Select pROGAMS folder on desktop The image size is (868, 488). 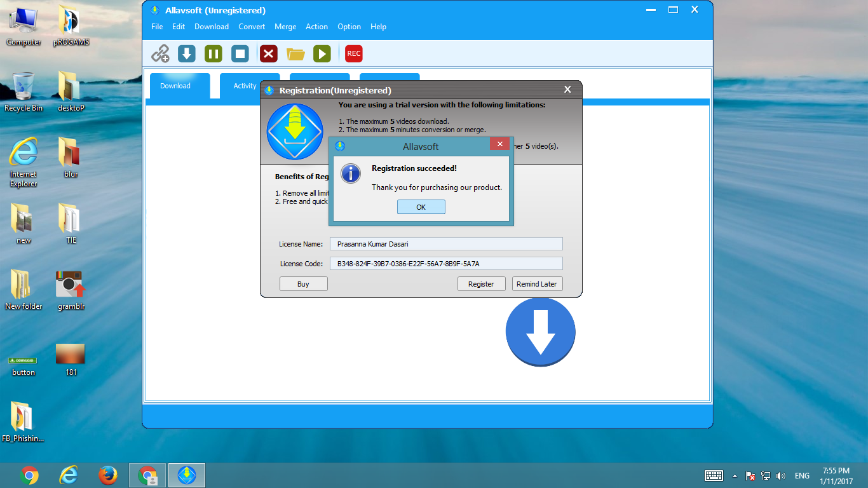click(71, 27)
